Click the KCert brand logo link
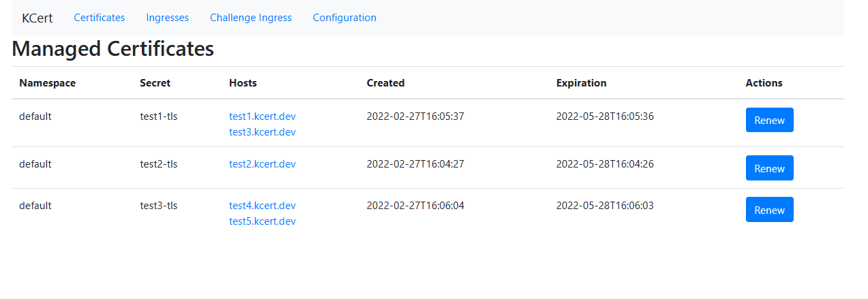Viewport: 868px width, 299px height. click(x=37, y=18)
